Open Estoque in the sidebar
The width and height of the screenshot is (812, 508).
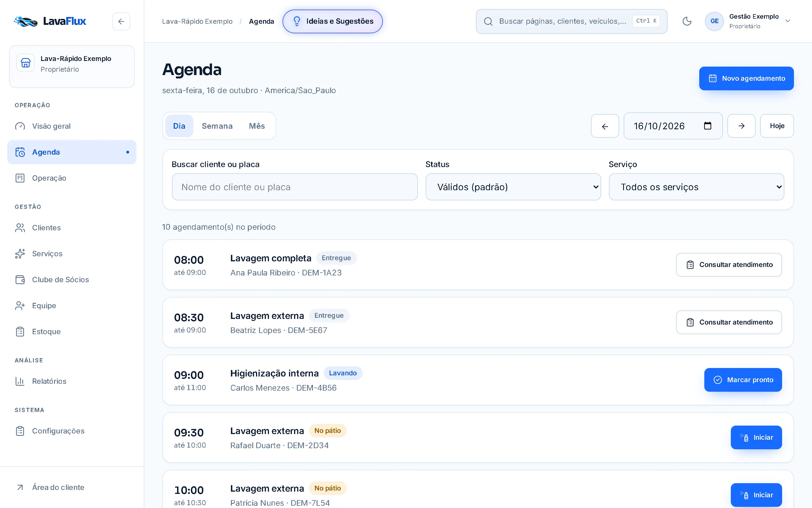click(72, 332)
